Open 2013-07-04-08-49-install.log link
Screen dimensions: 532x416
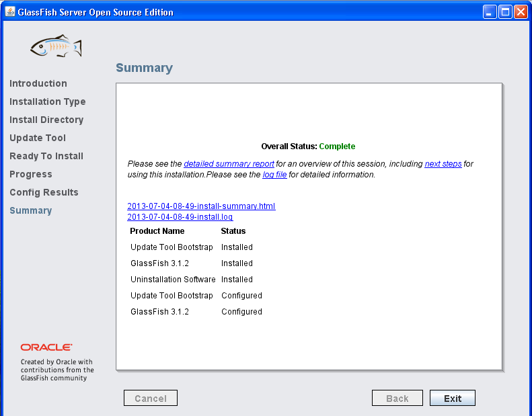click(x=180, y=216)
